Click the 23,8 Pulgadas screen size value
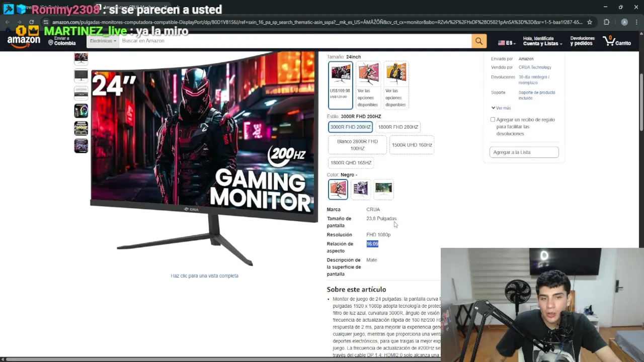 click(381, 219)
